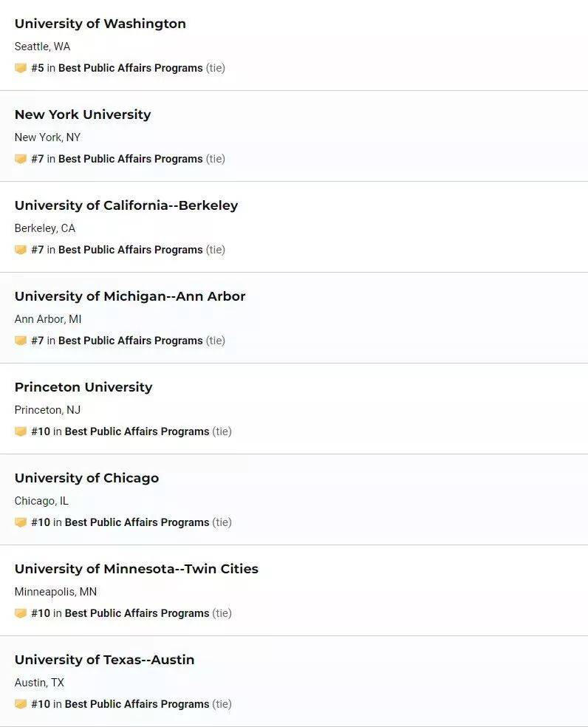Image resolution: width=588 pixels, height=727 pixels.
Task: Click the Austin, TX location text
Action: pyautogui.click(x=39, y=683)
